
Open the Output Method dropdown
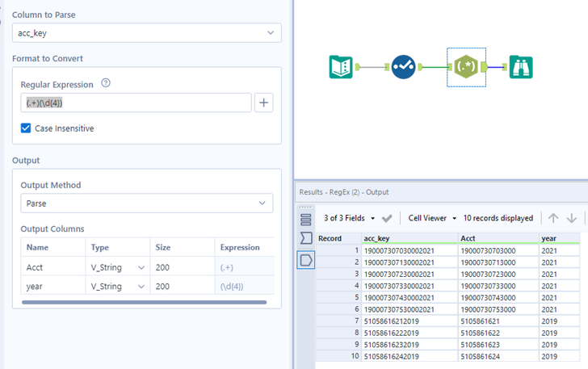pos(147,203)
